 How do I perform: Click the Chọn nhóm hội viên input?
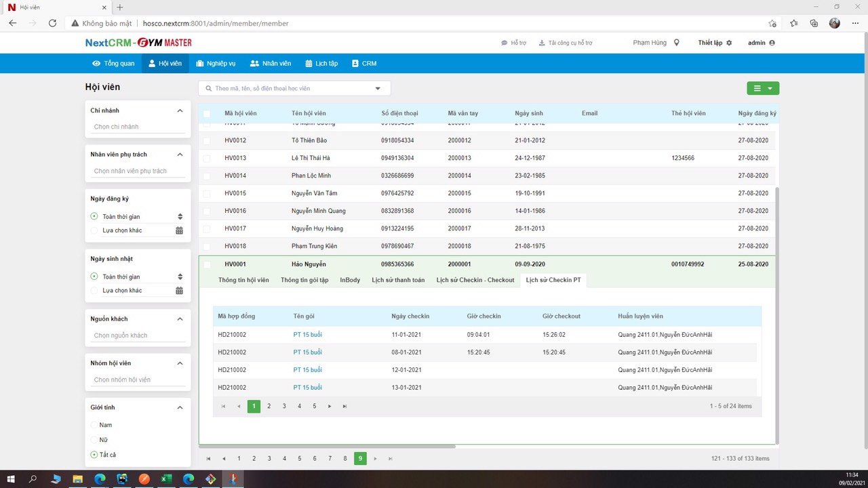point(138,380)
